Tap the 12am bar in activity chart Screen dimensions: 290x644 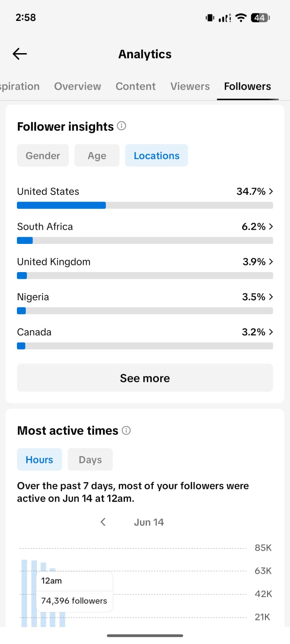[x=24, y=593]
